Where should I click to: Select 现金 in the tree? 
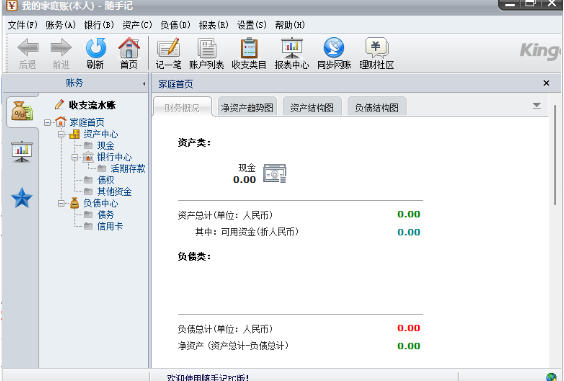[106, 145]
